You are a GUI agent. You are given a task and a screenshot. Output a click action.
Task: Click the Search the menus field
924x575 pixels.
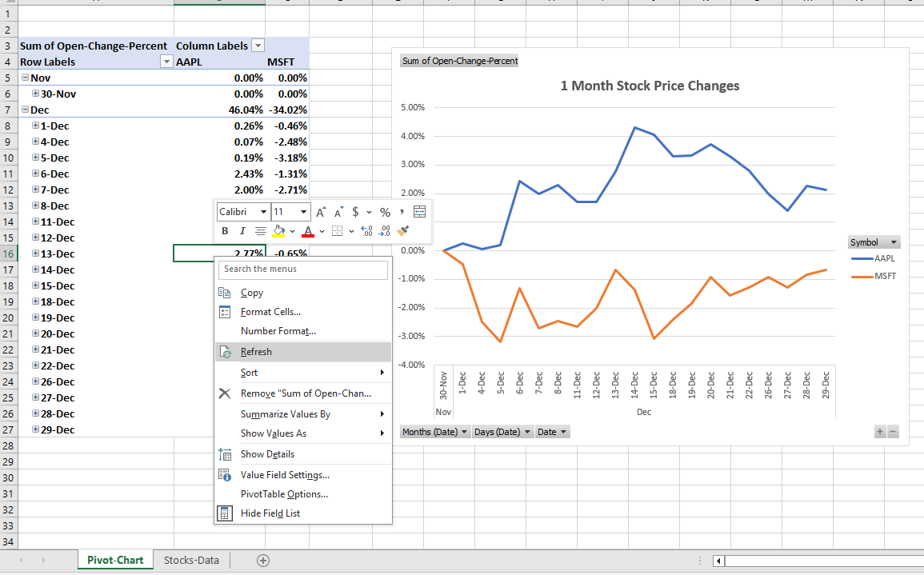[303, 270]
